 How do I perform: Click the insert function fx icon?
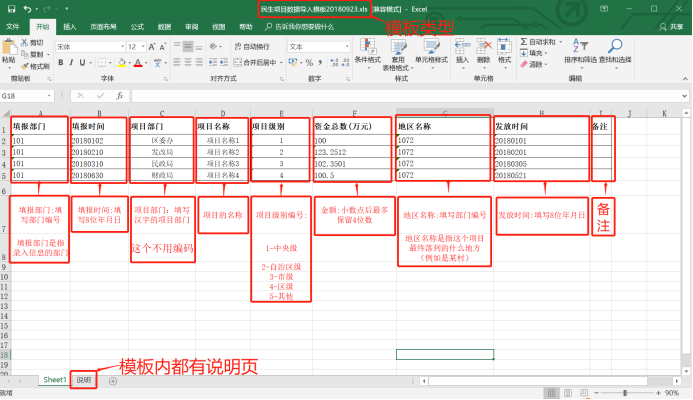point(119,96)
